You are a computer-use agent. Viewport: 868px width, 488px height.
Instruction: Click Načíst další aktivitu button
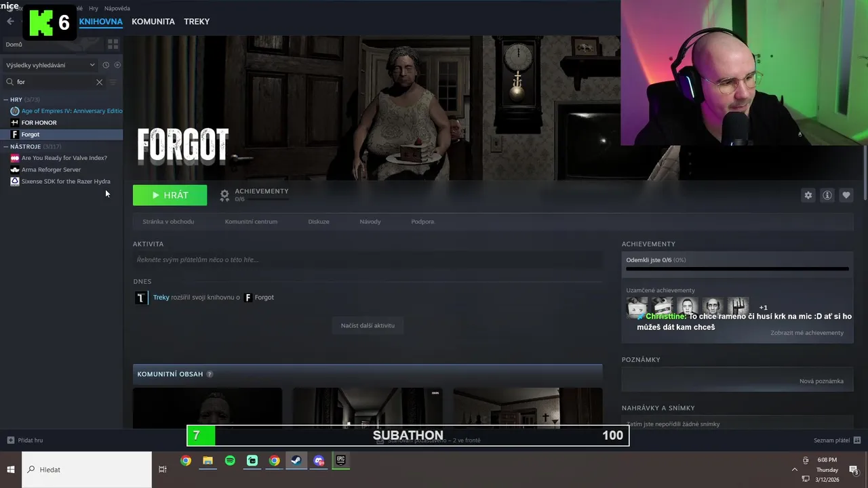[x=368, y=325]
